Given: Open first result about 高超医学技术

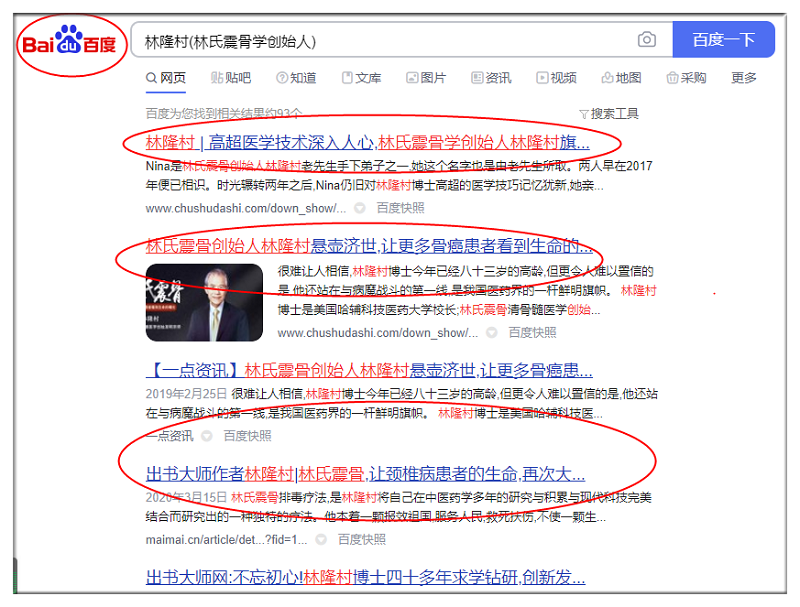Looking at the screenshot, I should [x=368, y=141].
